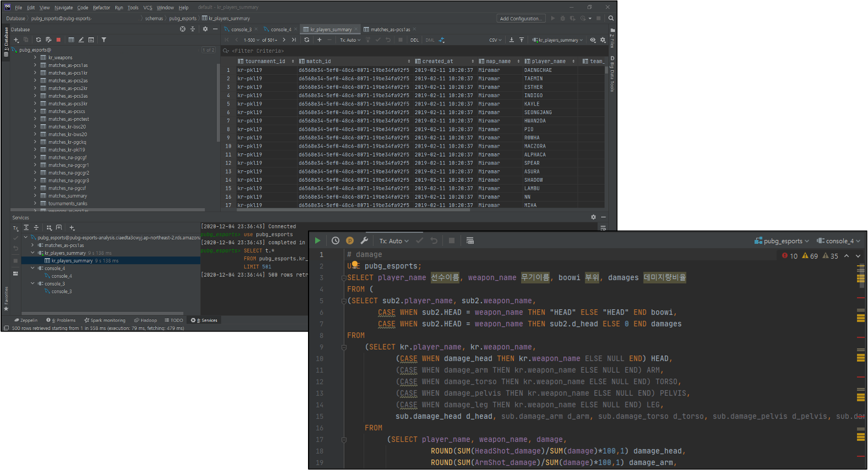
Task: Click the Reload Page icon in data grid
Action: (x=307, y=40)
